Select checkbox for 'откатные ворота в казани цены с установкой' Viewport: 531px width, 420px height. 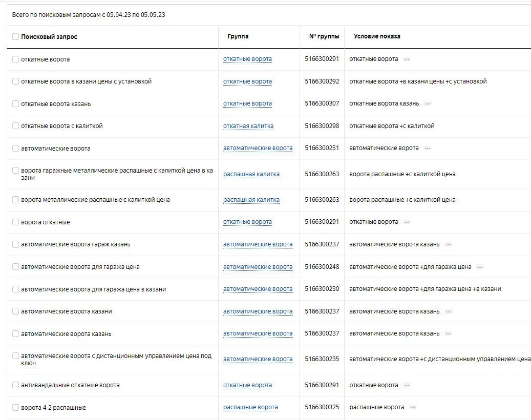15,81
